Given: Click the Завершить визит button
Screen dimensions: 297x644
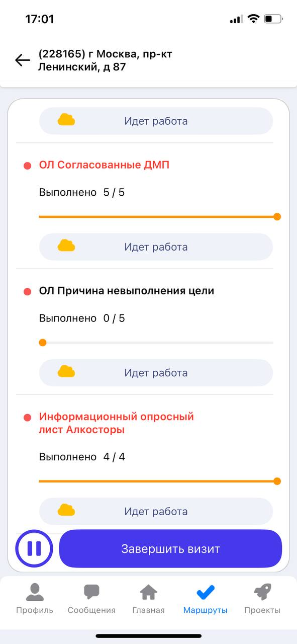Looking at the screenshot, I should click(x=170, y=549).
